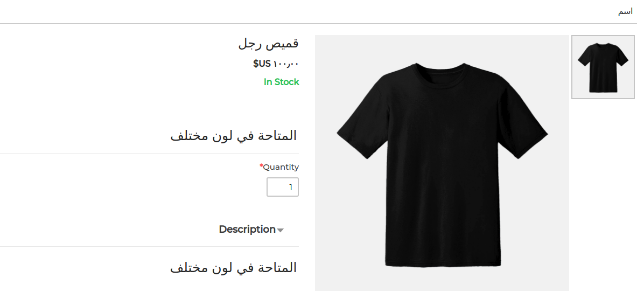
Task: Click the gray background above the large t-shirt
Action: [x=442, y=47]
